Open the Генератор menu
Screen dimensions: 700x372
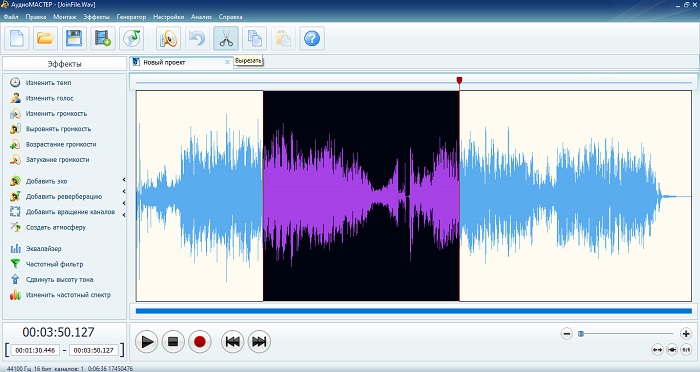point(131,17)
